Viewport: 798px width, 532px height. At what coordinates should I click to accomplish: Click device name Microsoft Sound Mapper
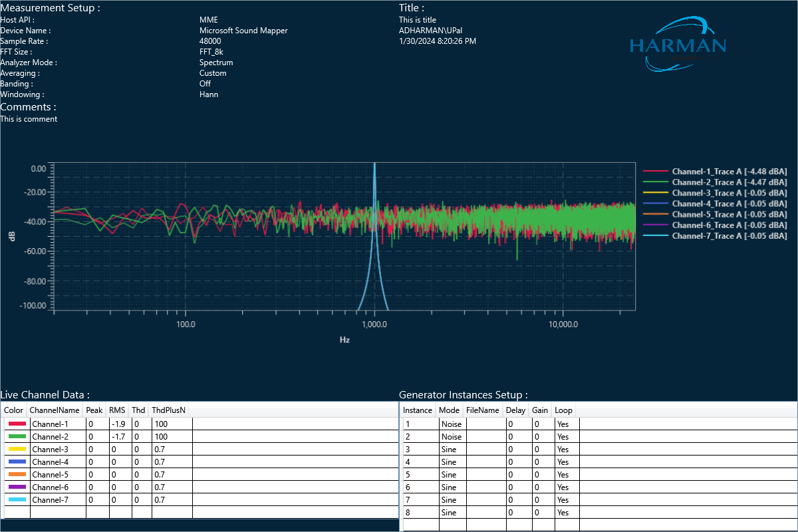(243, 31)
